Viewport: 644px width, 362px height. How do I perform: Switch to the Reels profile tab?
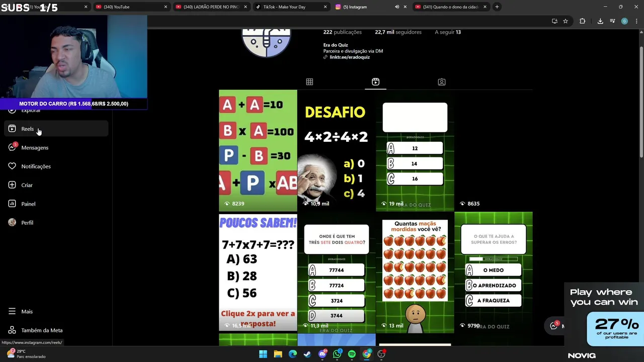coord(375,82)
